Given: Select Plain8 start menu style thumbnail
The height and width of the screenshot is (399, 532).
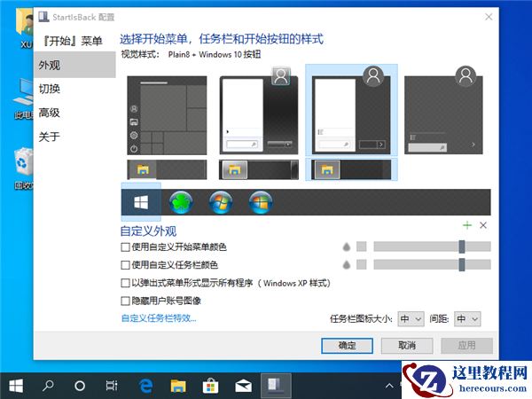Looking at the screenshot, I should (351, 111).
